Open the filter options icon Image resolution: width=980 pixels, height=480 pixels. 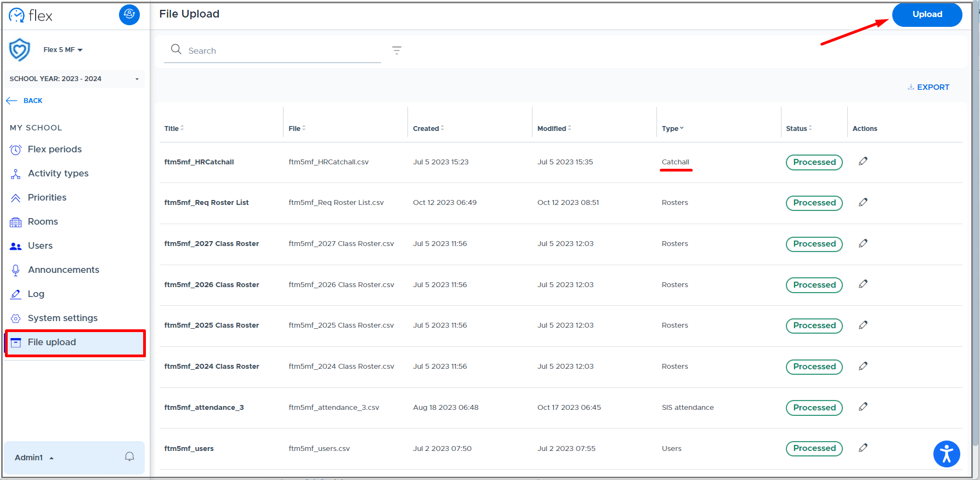pyautogui.click(x=397, y=50)
